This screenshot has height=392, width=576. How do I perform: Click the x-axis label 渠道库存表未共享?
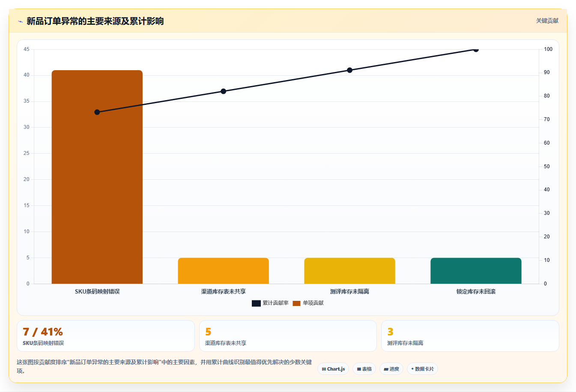coord(224,291)
